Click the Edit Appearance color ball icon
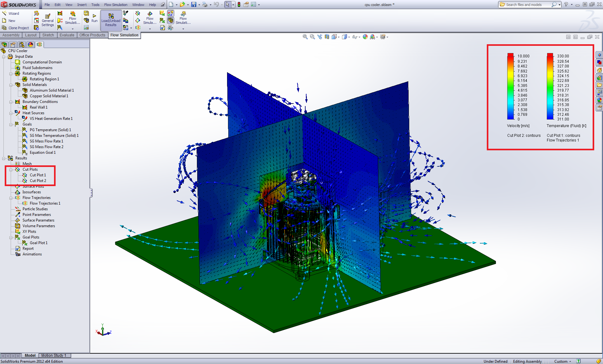Viewport: 603px width, 364px height. pyautogui.click(x=365, y=37)
